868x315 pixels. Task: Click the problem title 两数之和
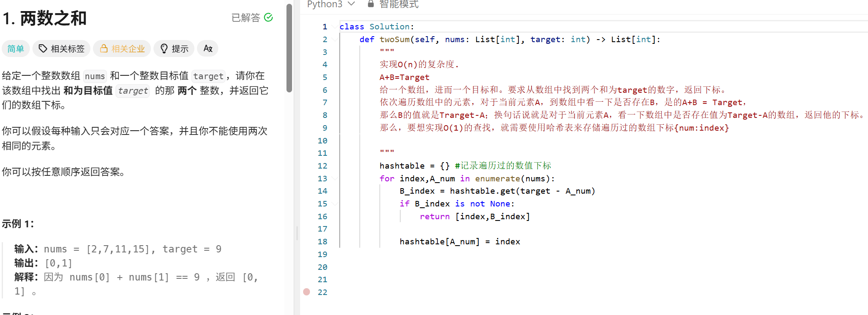(x=53, y=18)
